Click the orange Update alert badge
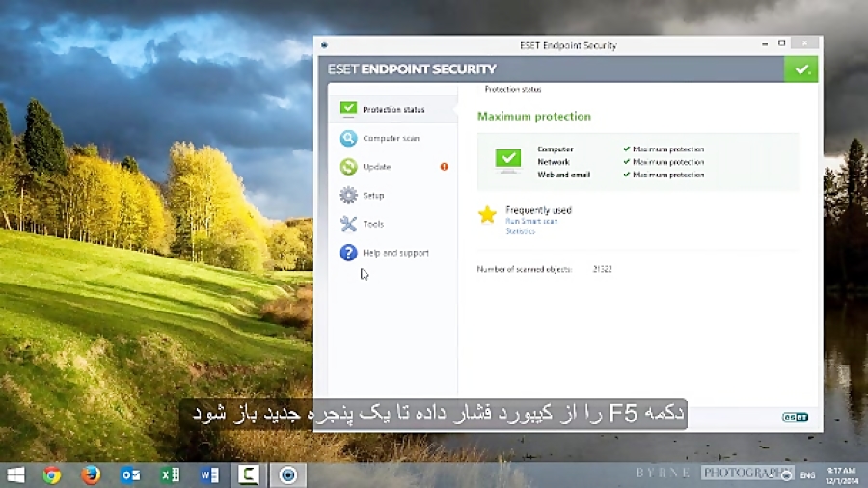 coord(444,167)
